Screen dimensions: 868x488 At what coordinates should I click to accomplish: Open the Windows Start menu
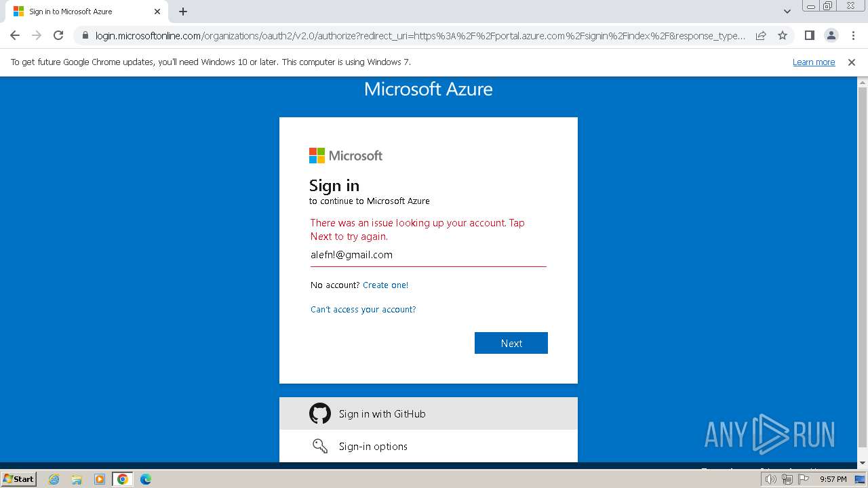(19, 479)
